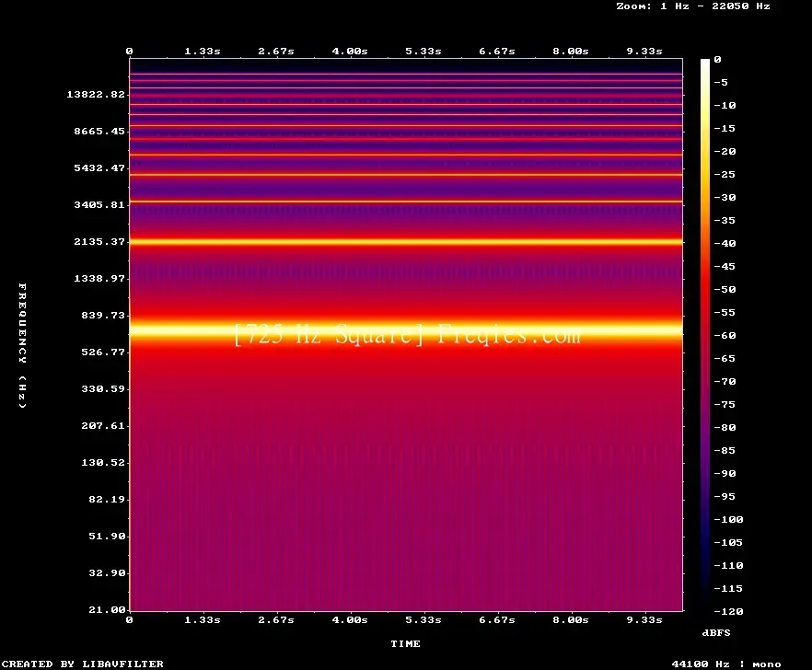This screenshot has height=670, width=812.
Task: Click the -60 dBFS colorbar label
Action: pos(725,336)
